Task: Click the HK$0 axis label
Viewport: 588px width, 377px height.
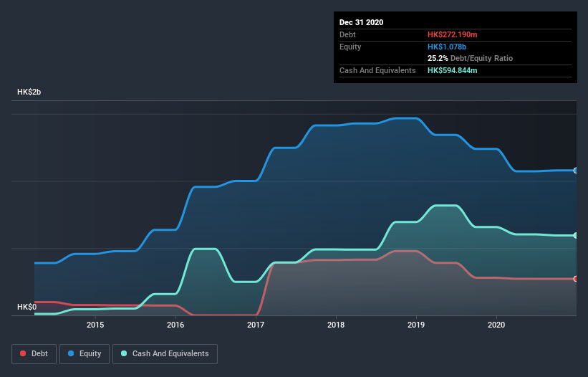Action: (27, 307)
